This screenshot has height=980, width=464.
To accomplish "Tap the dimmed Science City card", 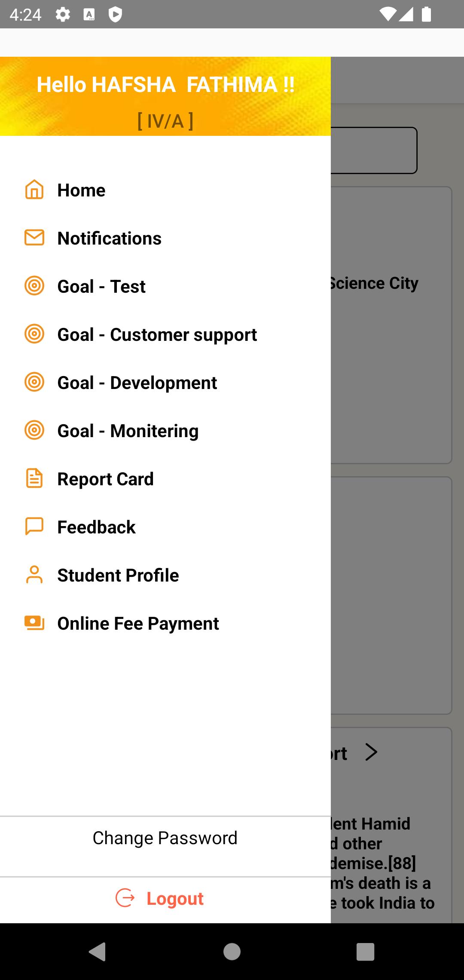I will point(391,325).
